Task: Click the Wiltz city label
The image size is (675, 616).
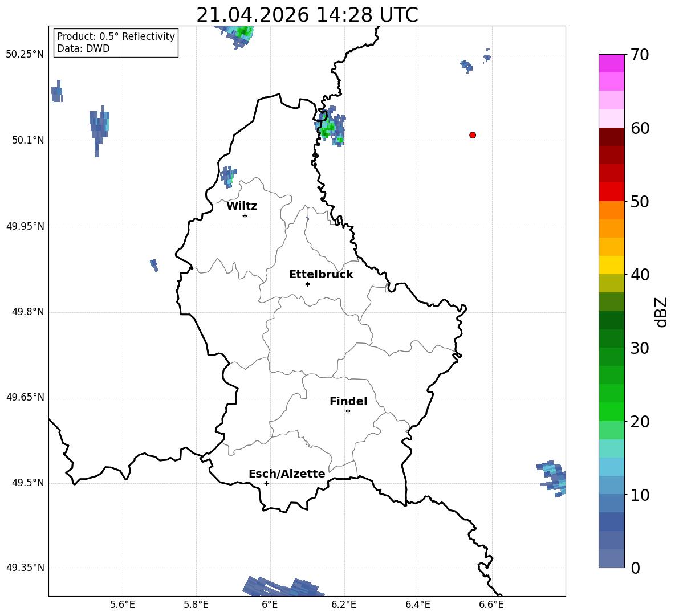Action: click(242, 206)
